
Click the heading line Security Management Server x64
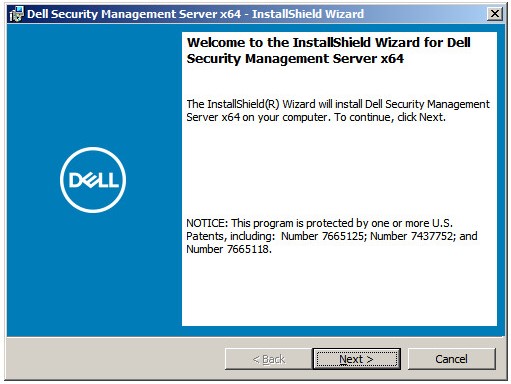(x=295, y=59)
